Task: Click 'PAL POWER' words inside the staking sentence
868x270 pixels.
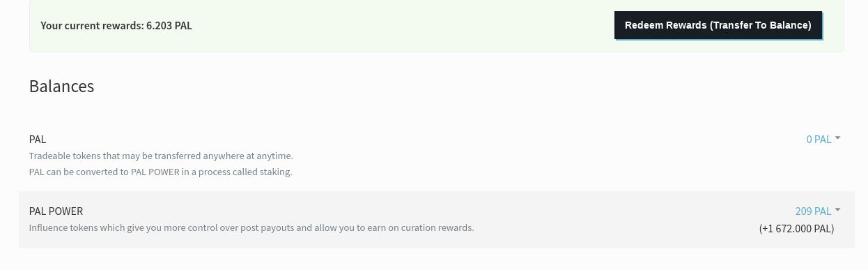Action: point(155,172)
